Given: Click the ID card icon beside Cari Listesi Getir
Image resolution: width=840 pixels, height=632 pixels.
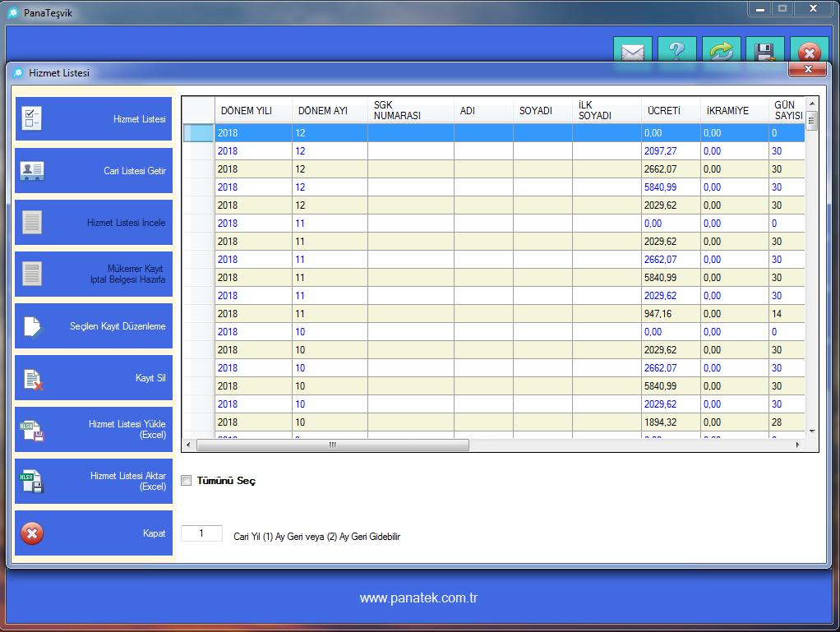Looking at the screenshot, I should click(x=32, y=171).
